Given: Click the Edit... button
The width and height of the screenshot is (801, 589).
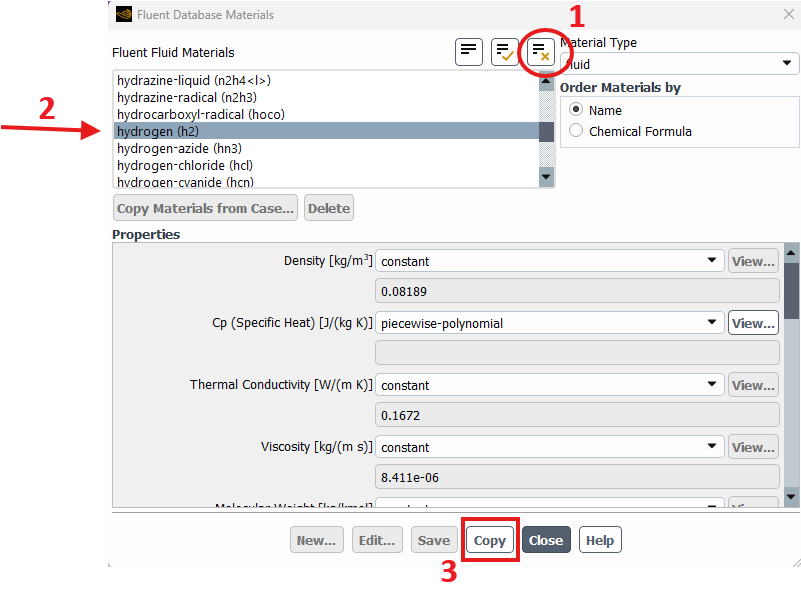Looking at the screenshot, I should 377,540.
